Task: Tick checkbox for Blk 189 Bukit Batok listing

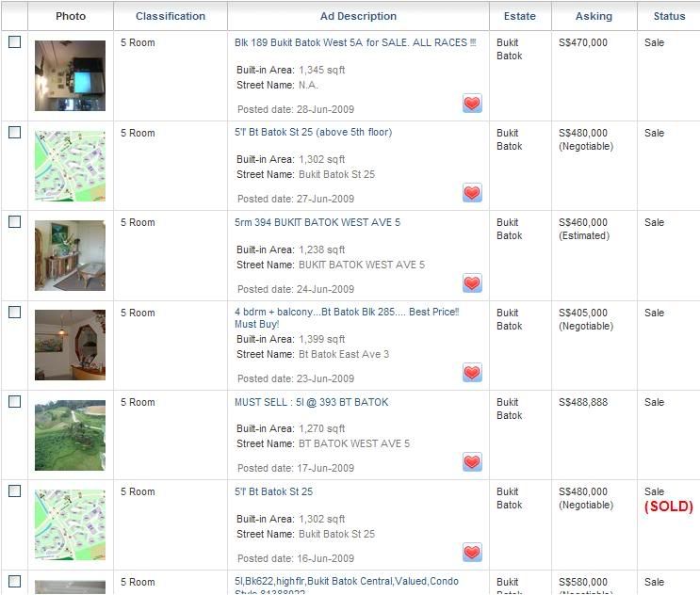Action: [14, 42]
